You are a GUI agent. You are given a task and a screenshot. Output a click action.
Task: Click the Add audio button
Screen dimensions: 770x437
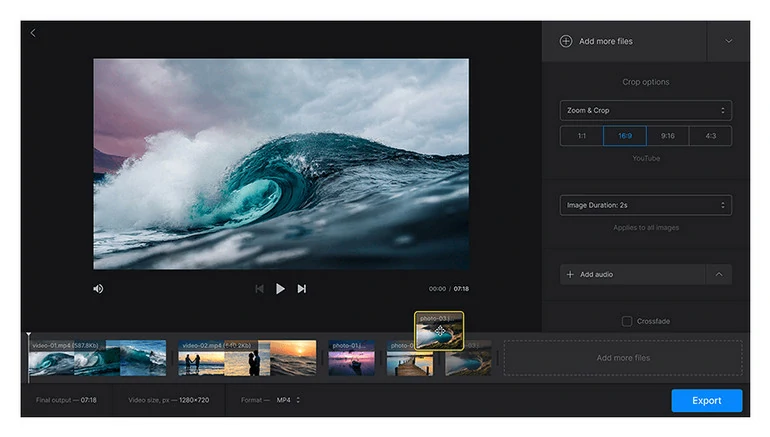pos(633,274)
